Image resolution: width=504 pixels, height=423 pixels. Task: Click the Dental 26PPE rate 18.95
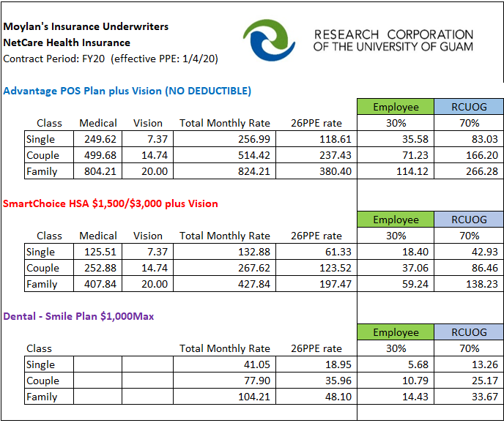(x=316, y=364)
